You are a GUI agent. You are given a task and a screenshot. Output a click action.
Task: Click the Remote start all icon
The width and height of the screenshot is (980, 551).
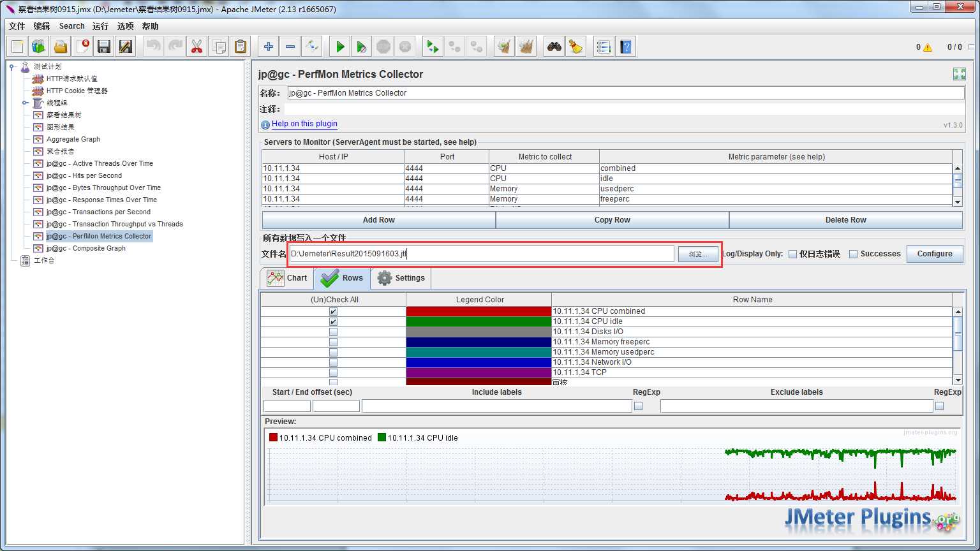click(x=433, y=47)
